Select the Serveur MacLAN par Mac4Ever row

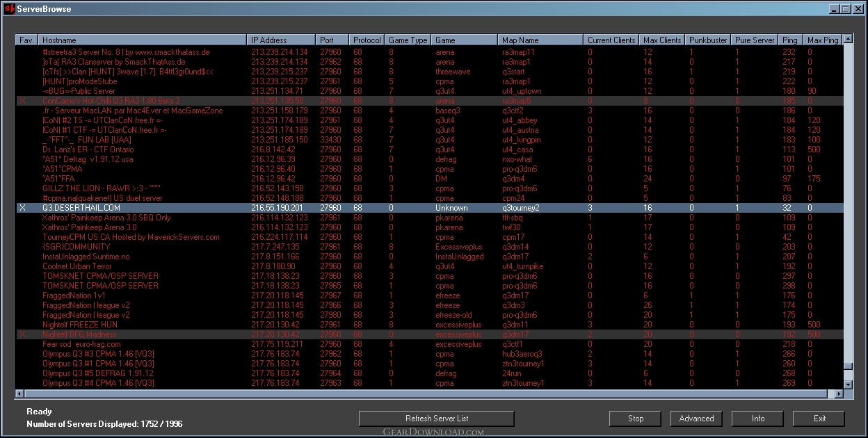[x=429, y=111]
